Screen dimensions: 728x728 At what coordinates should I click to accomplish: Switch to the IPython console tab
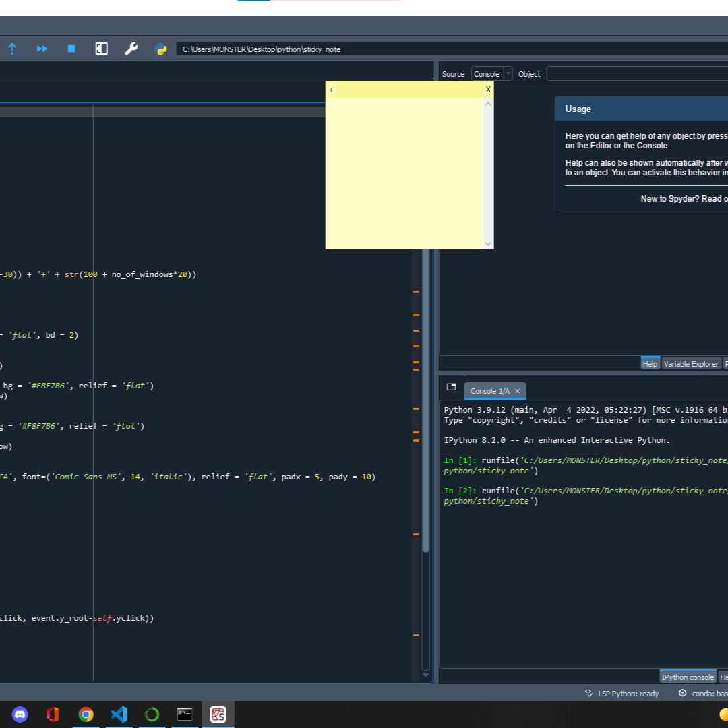pos(688,677)
